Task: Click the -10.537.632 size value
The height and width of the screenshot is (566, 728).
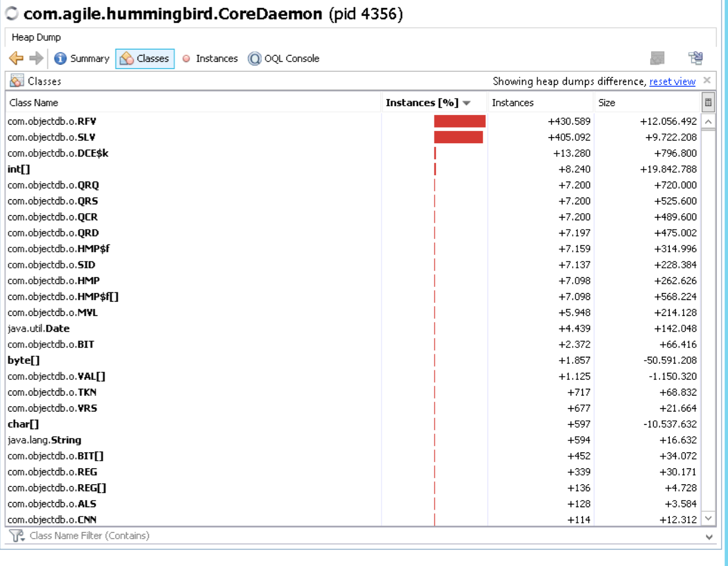Action: tap(670, 424)
